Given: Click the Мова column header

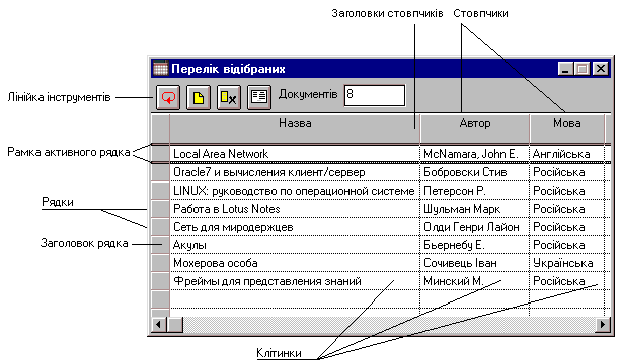Looking at the screenshot, I should [x=567, y=129].
